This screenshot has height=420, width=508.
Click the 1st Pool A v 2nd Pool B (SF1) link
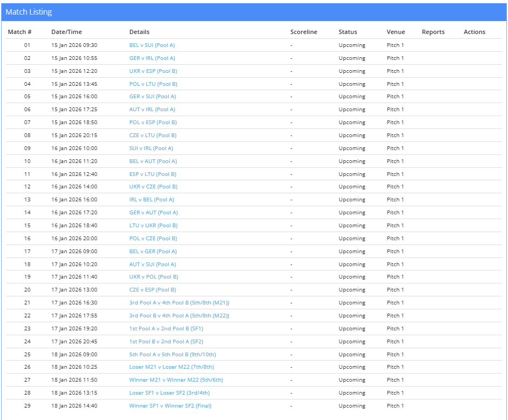point(166,329)
